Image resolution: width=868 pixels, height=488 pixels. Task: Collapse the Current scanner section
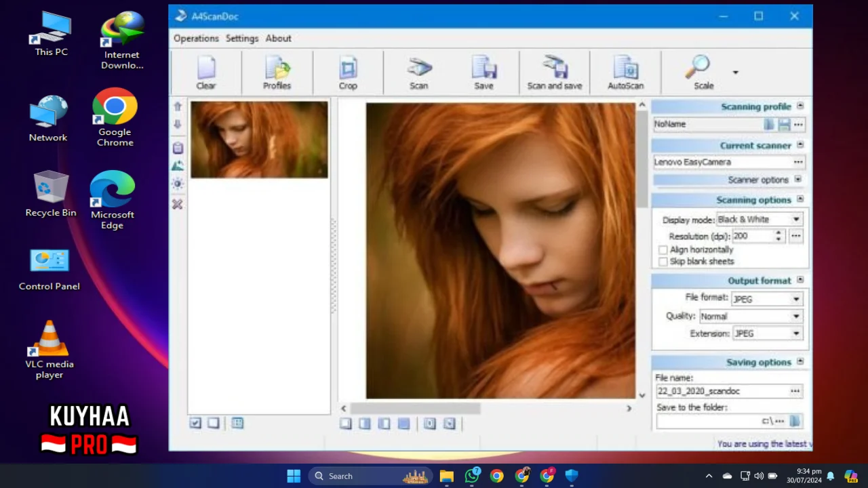click(800, 144)
